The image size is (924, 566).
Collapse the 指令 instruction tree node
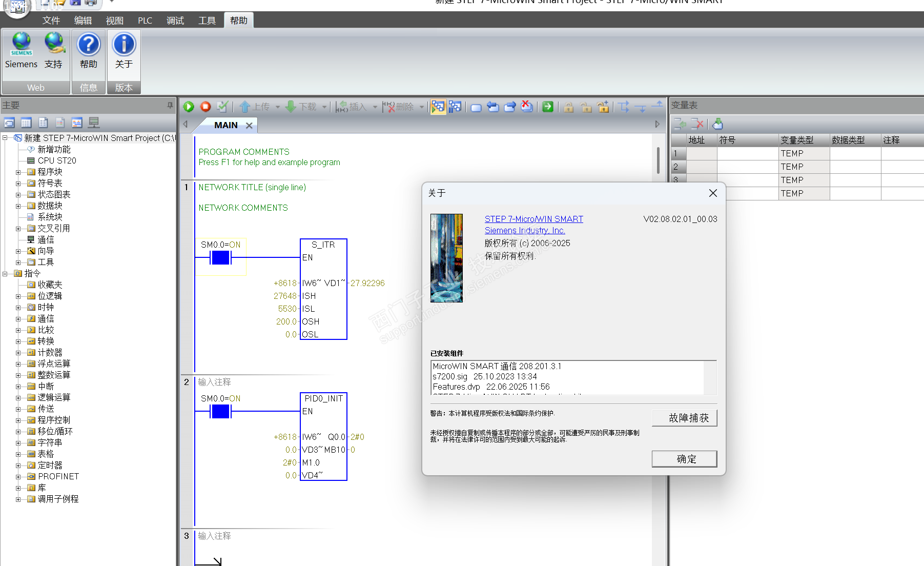(5, 274)
